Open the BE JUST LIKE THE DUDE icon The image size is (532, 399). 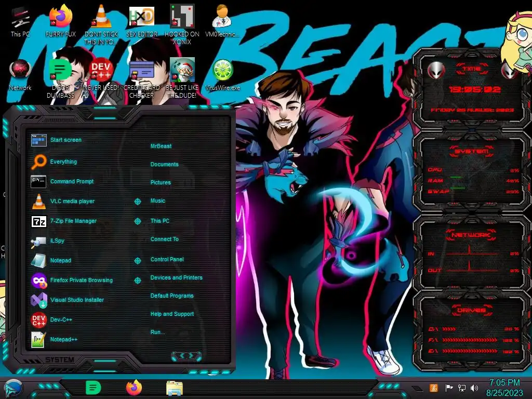point(182,78)
